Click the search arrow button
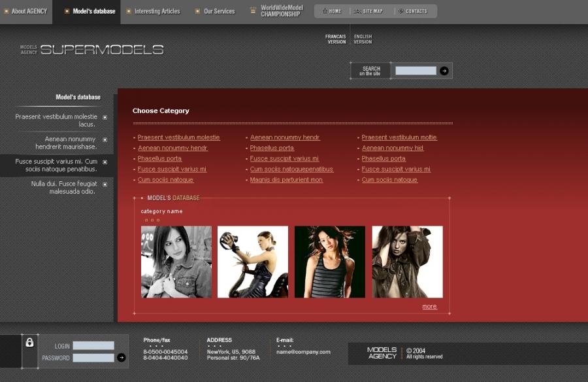The image size is (588, 382). 444,71
